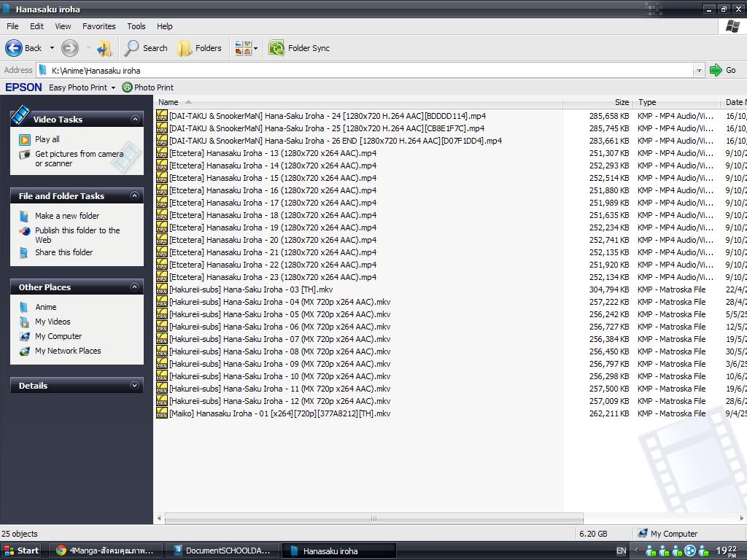Click the Publish this folder globe icon
This screenshot has height=560, width=747.
25,231
